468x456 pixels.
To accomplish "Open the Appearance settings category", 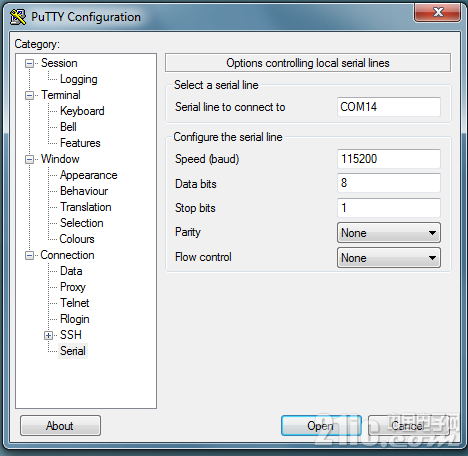I will click(x=89, y=175).
